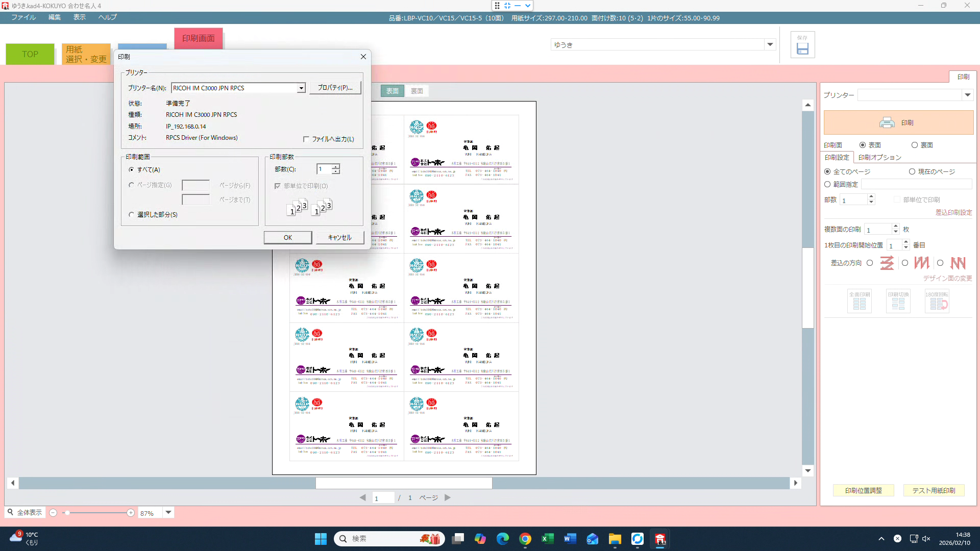Click the プロパティ button
Screen dimensions: 980x551
pyautogui.click(x=335, y=88)
